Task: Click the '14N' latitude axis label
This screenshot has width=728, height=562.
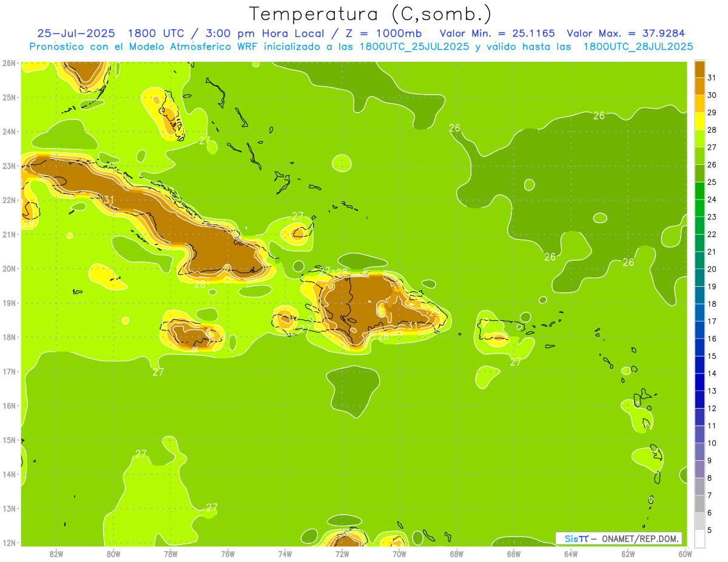Action: 8,474
